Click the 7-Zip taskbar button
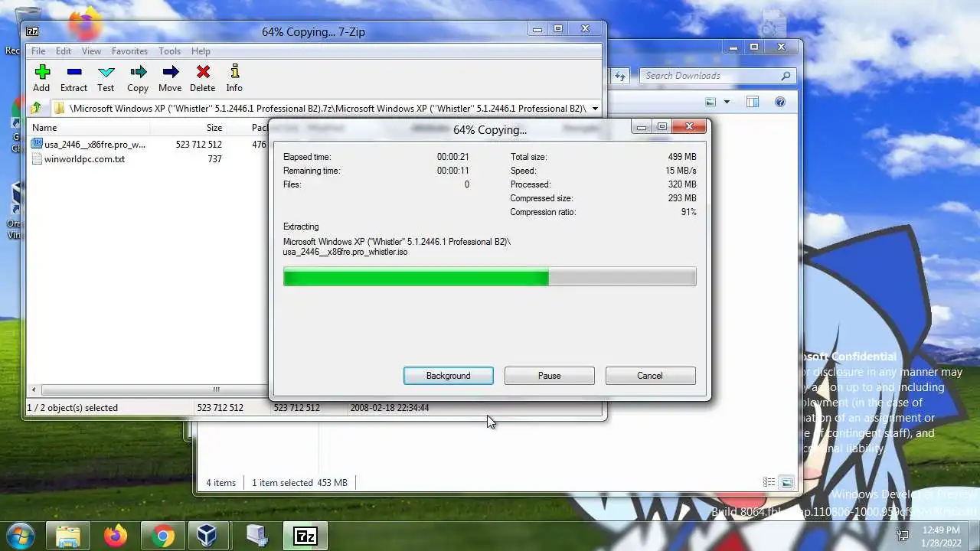980x551 pixels. point(305,536)
